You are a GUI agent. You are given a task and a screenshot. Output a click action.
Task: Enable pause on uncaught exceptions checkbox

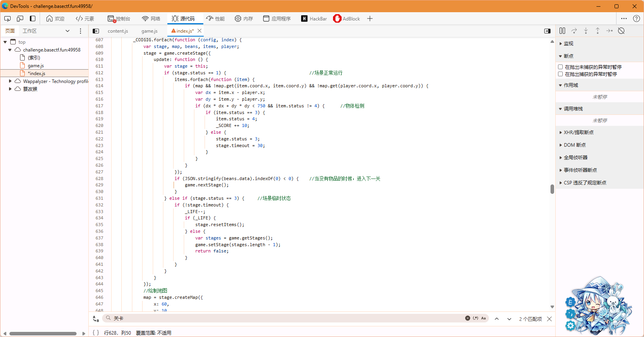pos(560,67)
